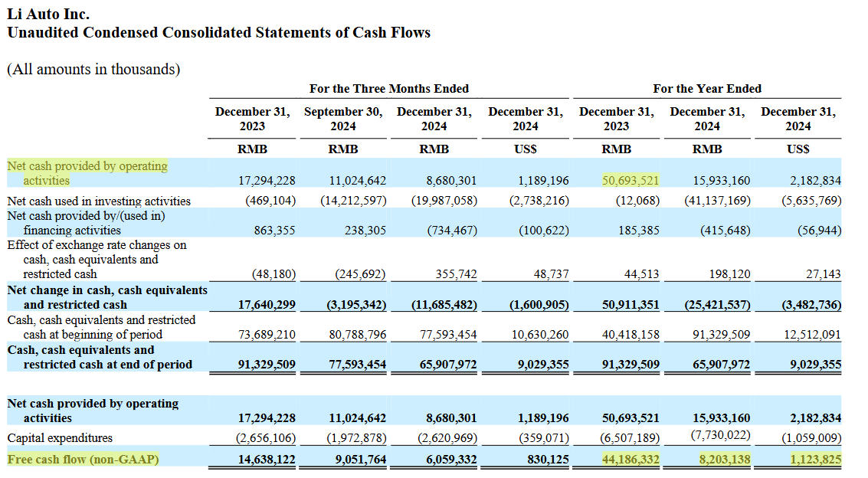Image resolution: width=868 pixels, height=478 pixels.
Task: Click the (41,137,169) investing activities value
Action: tap(717, 200)
